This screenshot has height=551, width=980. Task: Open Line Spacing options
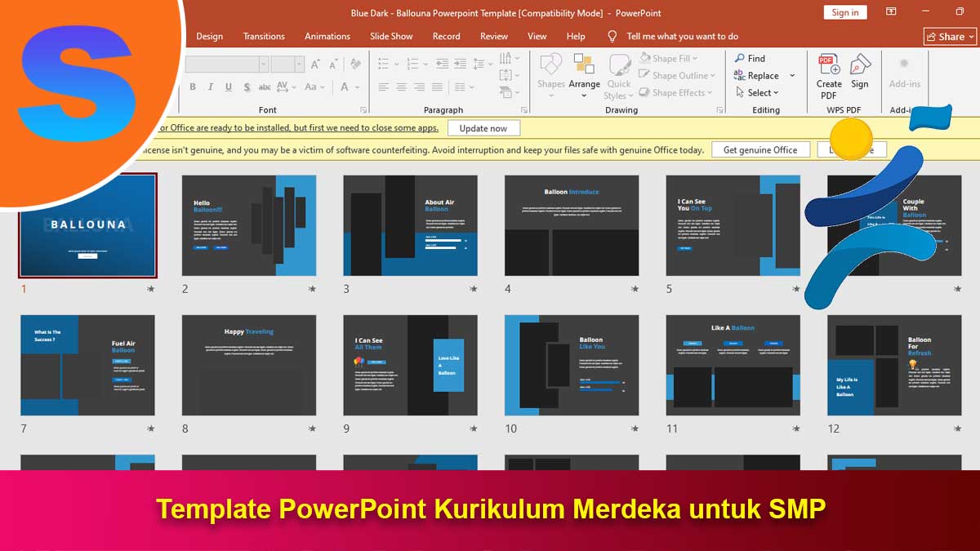click(483, 63)
